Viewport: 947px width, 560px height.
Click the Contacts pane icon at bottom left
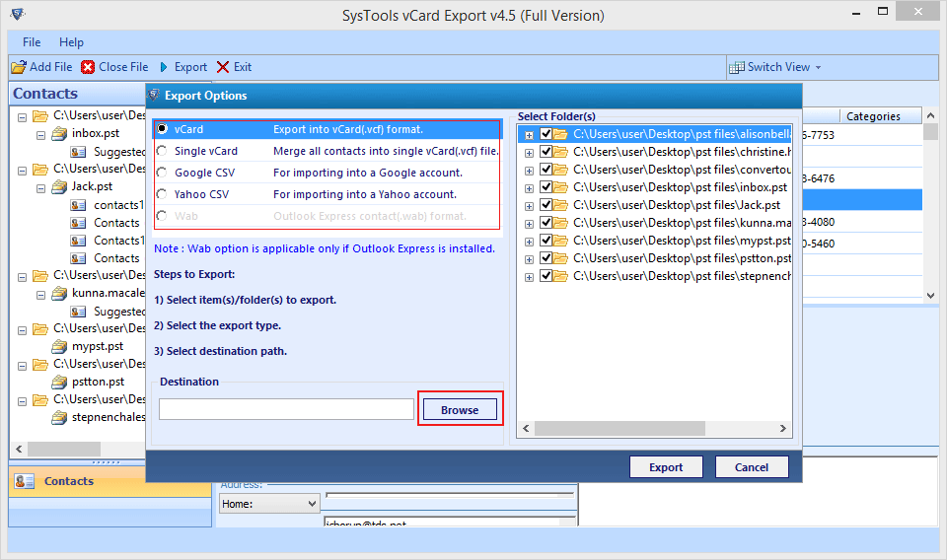[25, 481]
